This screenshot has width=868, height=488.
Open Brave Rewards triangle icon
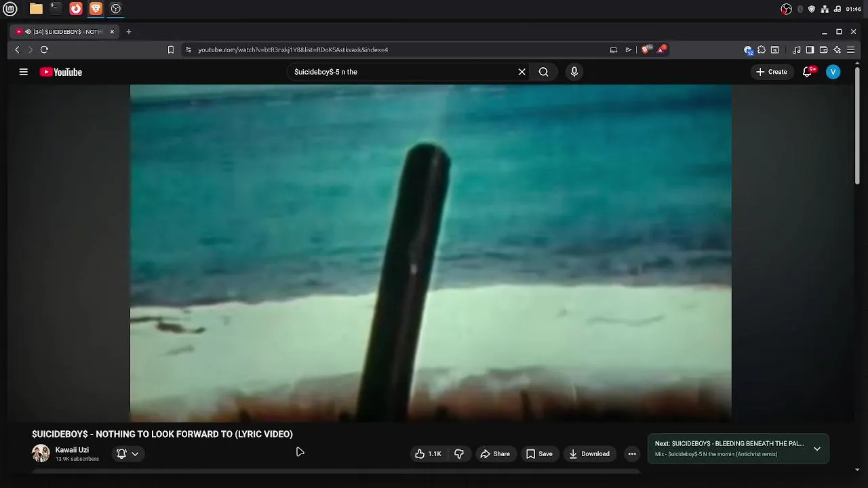(x=661, y=49)
